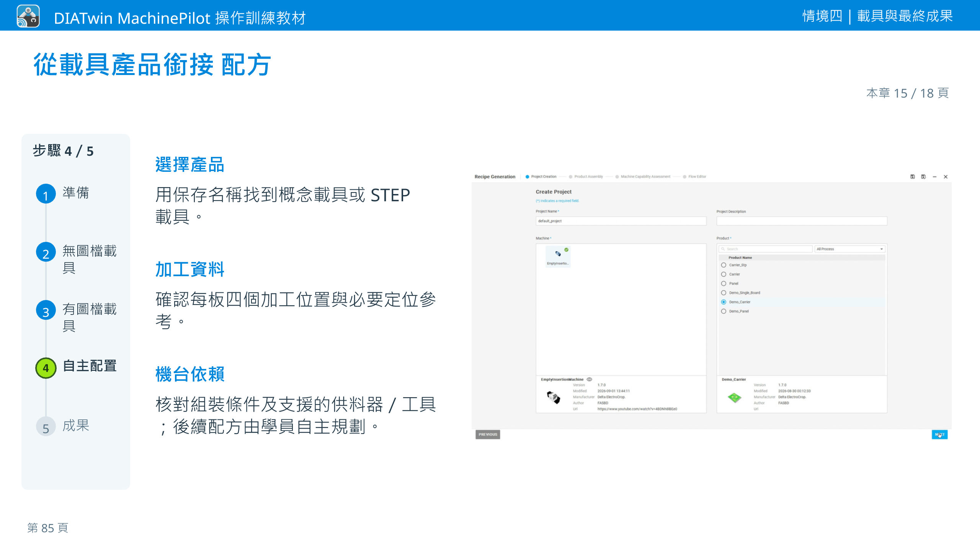Click sidebar step 3 有圖檔載具
Screen dimensions: 980x551
[x=77, y=317]
